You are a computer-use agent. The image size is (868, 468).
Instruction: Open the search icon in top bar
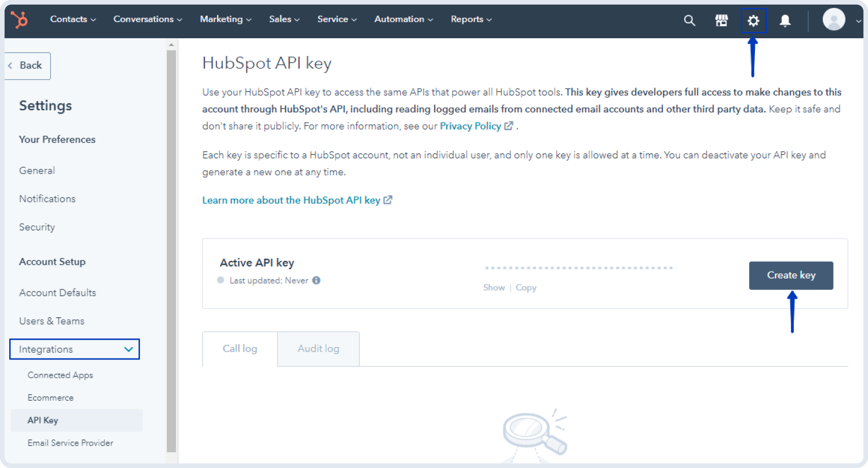(689, 19)
